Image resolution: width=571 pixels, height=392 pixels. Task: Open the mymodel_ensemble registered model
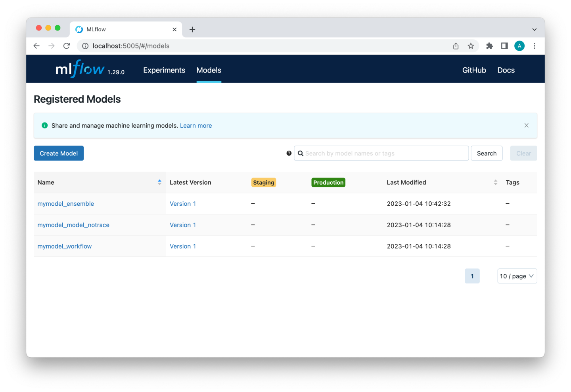65,203
